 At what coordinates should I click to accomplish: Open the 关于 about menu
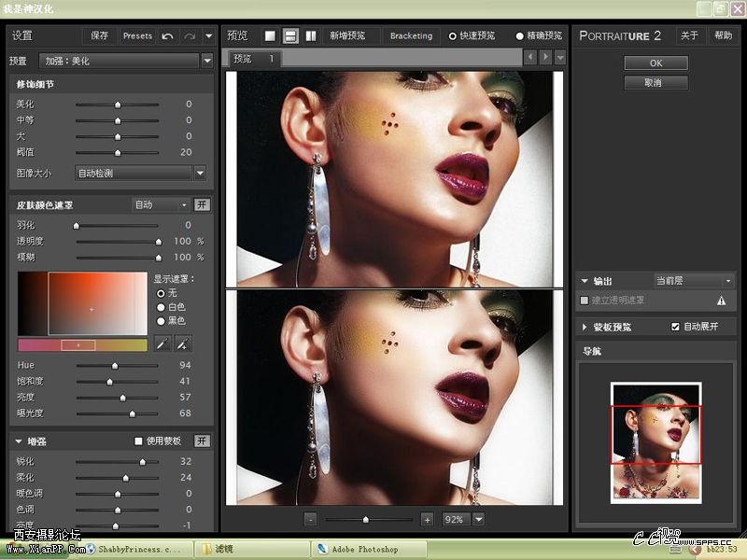[689, 35]
